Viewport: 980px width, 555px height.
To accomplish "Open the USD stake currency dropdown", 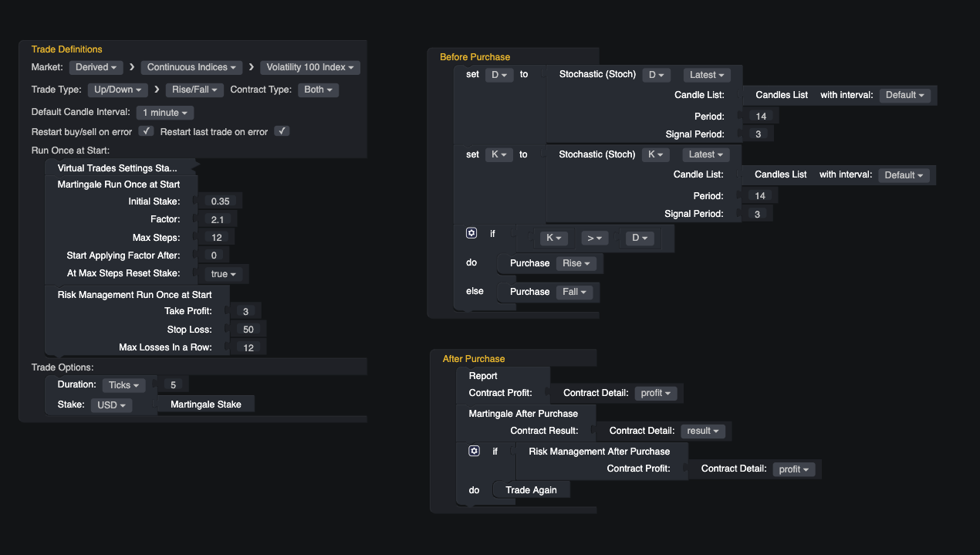I will click(x=111, y=404).
